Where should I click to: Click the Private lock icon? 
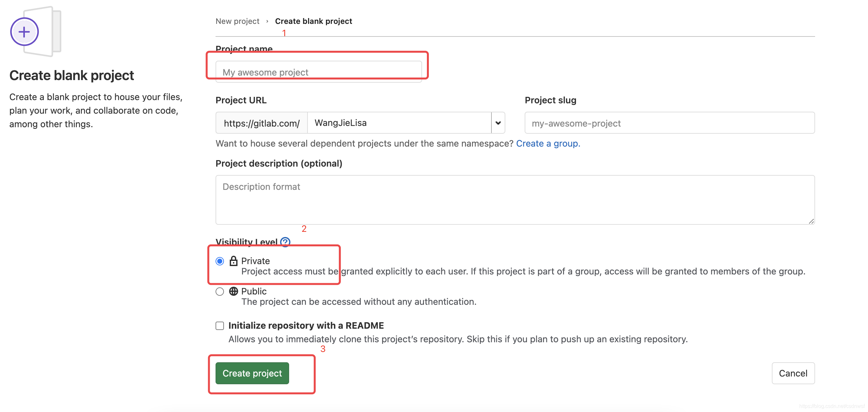point(233,261)
